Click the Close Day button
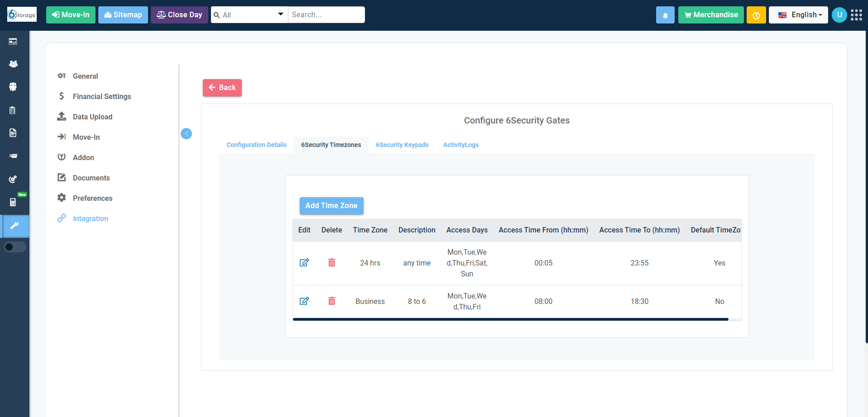 (179, 15)
